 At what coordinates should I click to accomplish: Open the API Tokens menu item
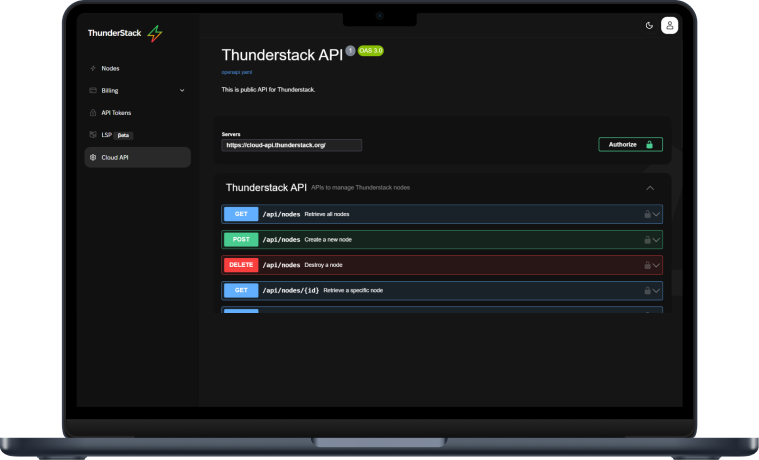[116, 113]
